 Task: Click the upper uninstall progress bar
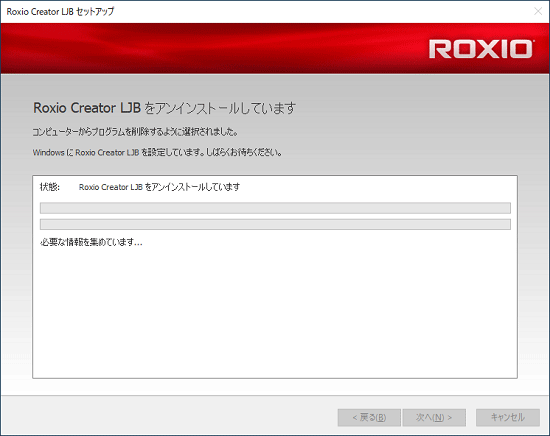click(275, 208)
